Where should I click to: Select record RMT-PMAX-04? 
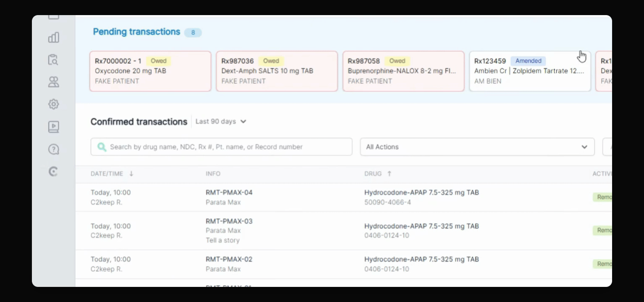[229, 193]
